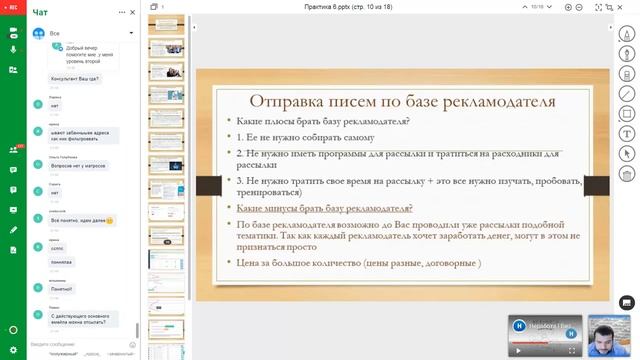Select the text T tool

point(627,133)
